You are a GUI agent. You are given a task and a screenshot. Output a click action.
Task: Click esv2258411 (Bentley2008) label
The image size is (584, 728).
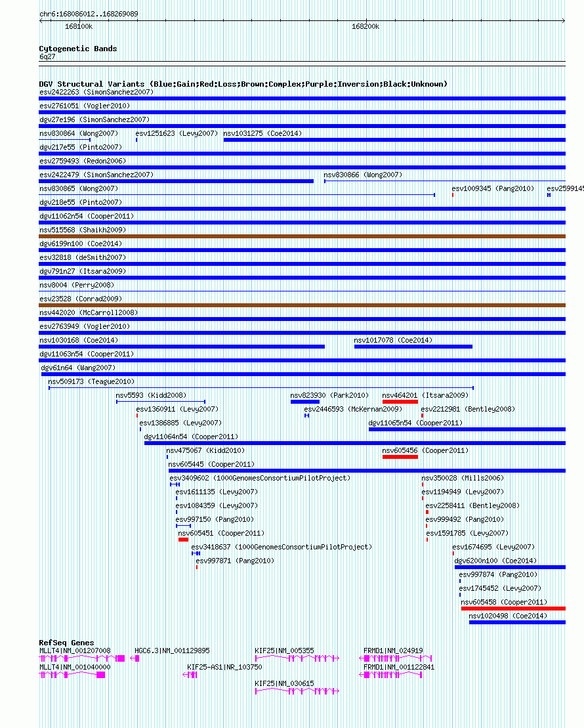point(472,505)
